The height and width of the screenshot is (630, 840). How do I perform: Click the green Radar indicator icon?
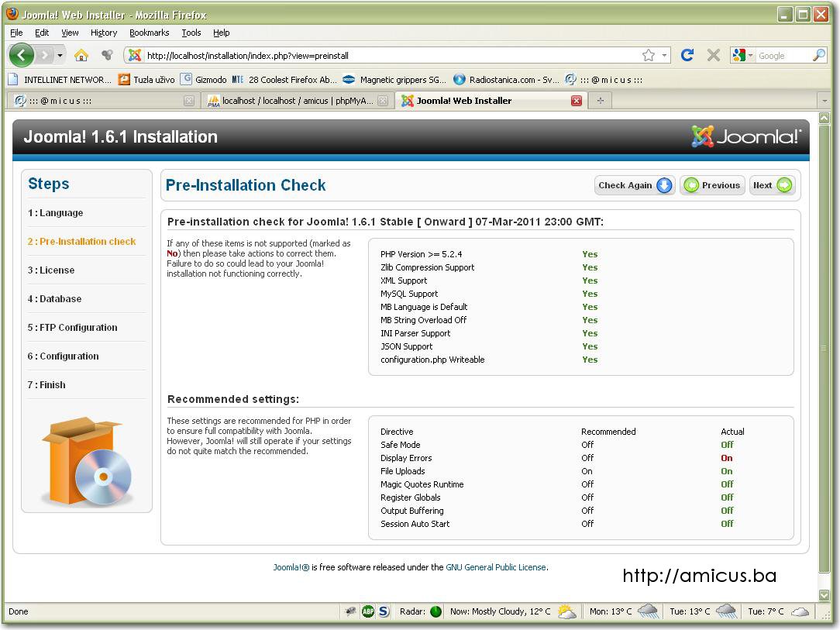[435, 611]
